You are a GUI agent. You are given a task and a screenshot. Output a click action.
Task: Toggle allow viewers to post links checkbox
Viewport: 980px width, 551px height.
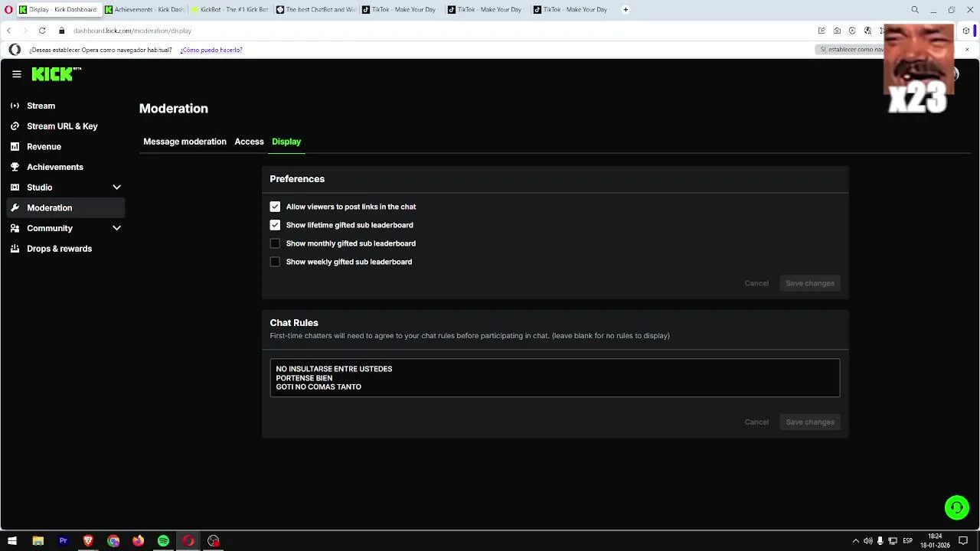[x=275, y=207]
